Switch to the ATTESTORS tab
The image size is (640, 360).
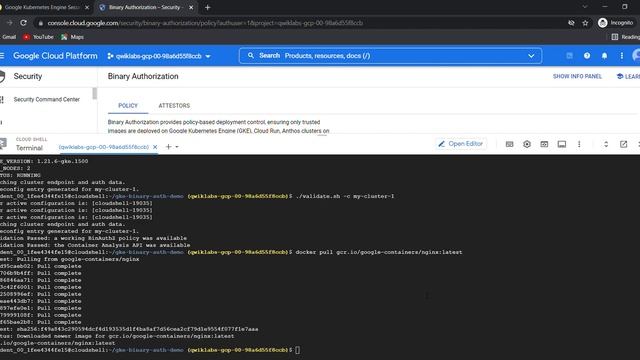coord(174,105)
